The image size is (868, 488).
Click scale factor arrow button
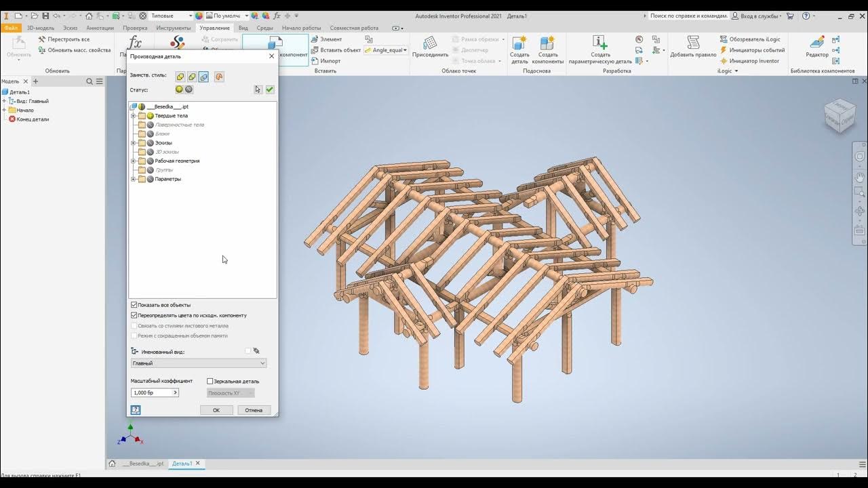tap(175, 392)
